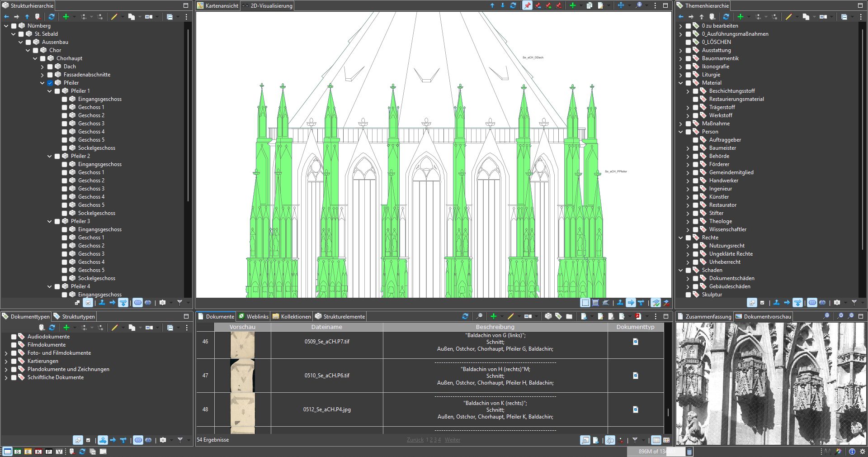Expand the Fassadenabschnitte node
Viewport: 868px width, 457px height.
[42, 75]
